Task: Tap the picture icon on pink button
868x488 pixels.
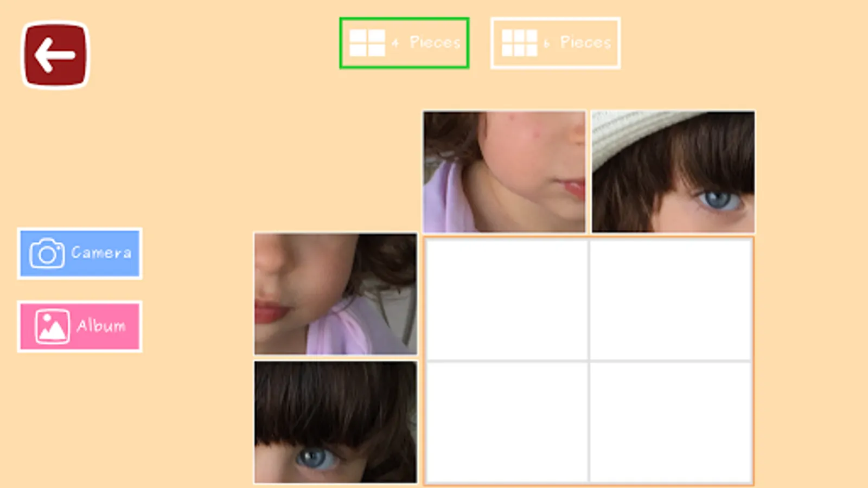Action: 52,326
